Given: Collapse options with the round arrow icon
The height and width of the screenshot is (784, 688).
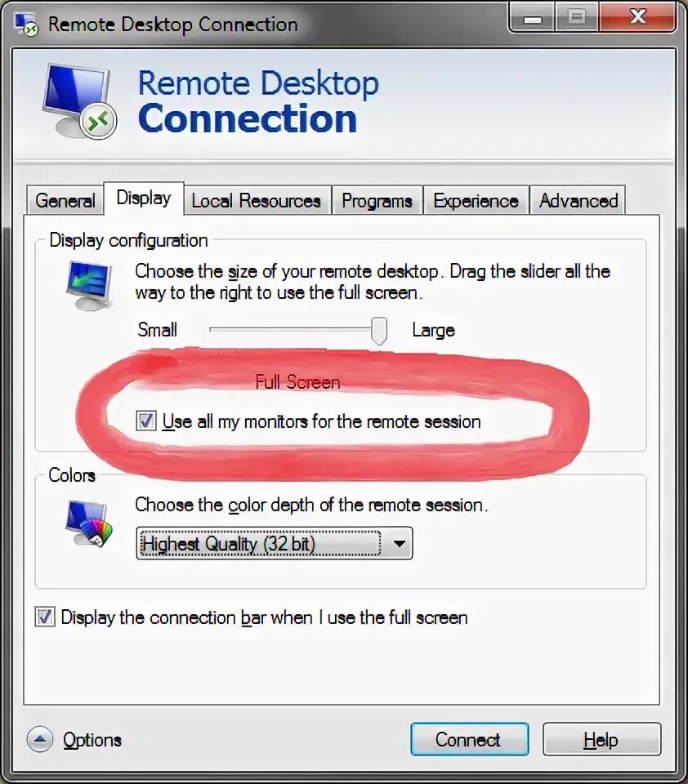Looking at the screenshot, I should click(x=40, y=739).
